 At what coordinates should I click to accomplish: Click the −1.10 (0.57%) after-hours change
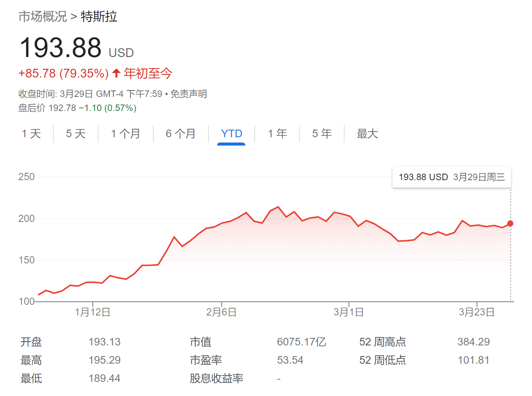pos(108,108)
